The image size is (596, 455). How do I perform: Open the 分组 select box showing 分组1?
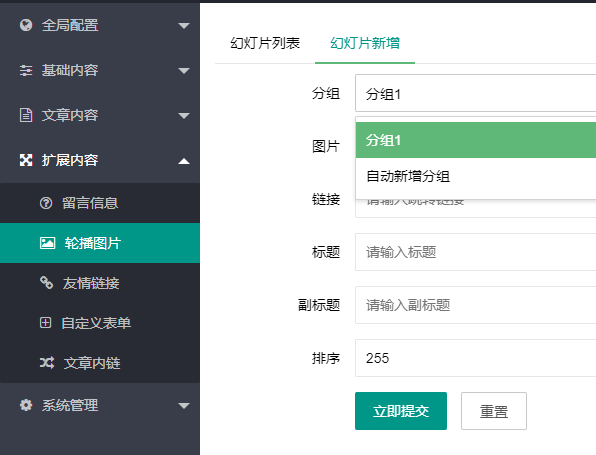coord(476,93)
